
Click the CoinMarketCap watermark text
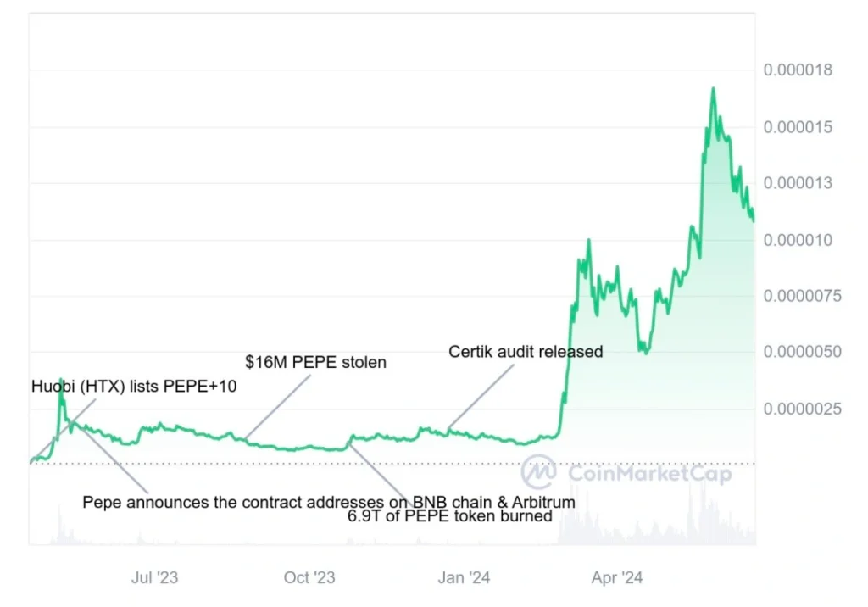[650, 474]
